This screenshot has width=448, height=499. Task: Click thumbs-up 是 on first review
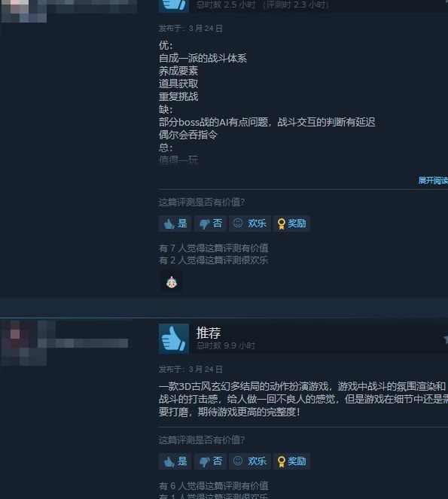[175, 224]
